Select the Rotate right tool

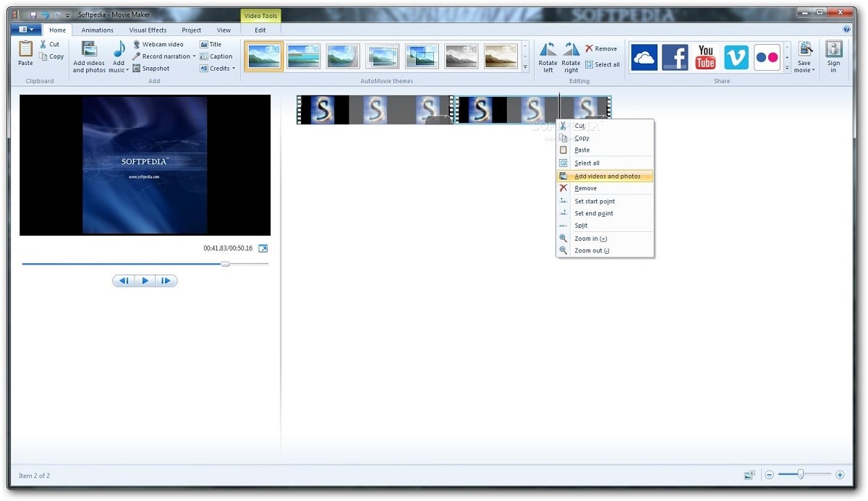(x=571, y=56)
